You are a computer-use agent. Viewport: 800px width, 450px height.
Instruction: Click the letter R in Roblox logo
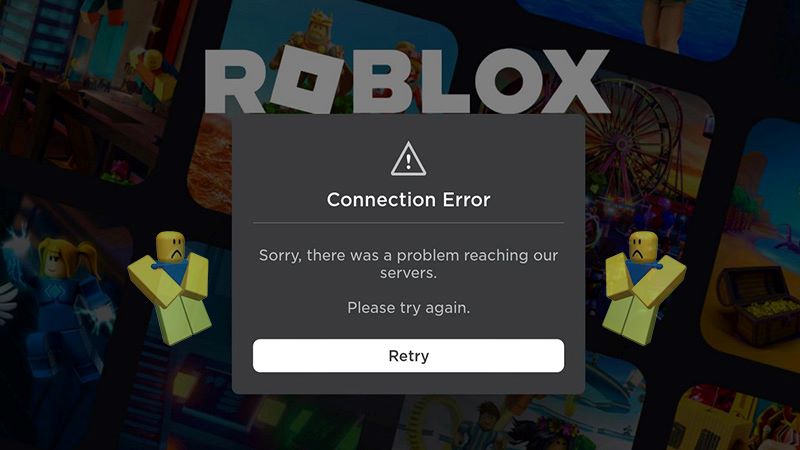point(233,81)
